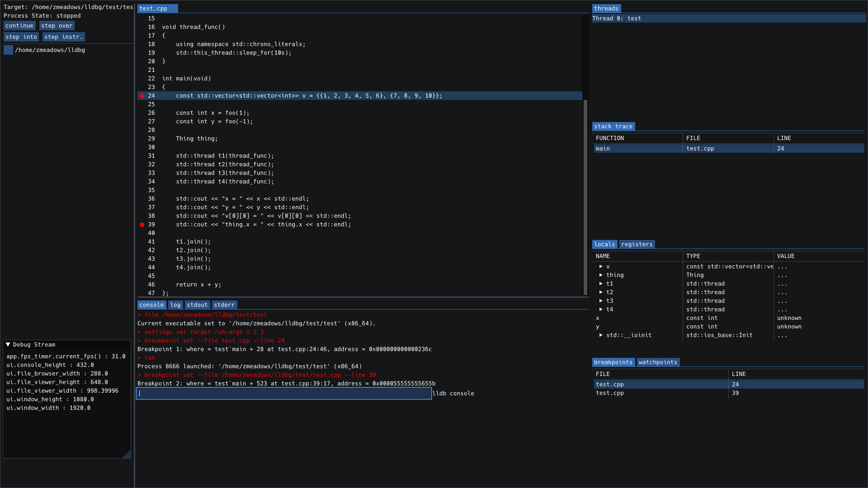Switch to the 'stdout' console tab
The height and width of the screenshot is (488, 868).
click(x=197, y=305)
